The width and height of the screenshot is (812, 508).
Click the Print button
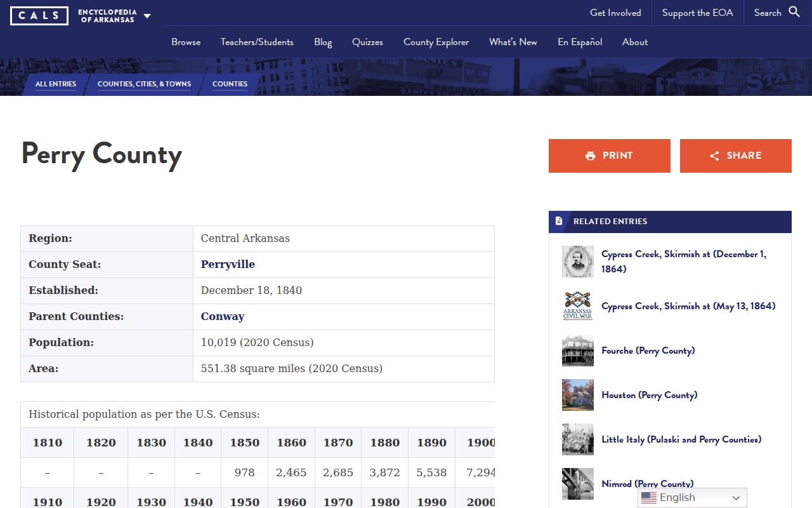click(610, 156)
